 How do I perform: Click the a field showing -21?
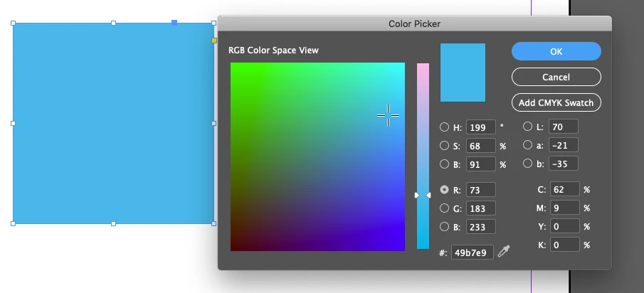click(564, 145)
